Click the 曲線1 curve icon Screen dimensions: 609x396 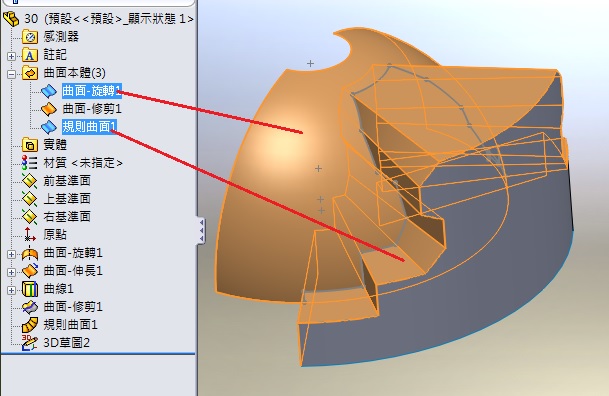(30, 289)
